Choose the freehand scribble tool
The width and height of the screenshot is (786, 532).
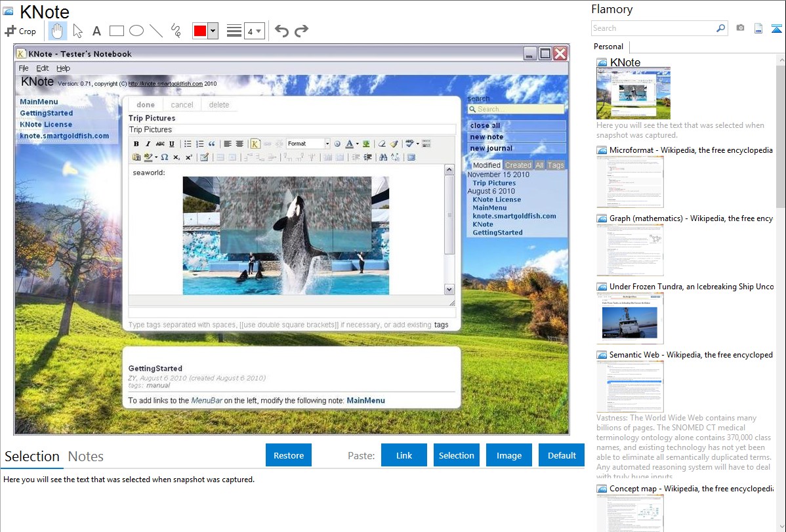(176, 31)
